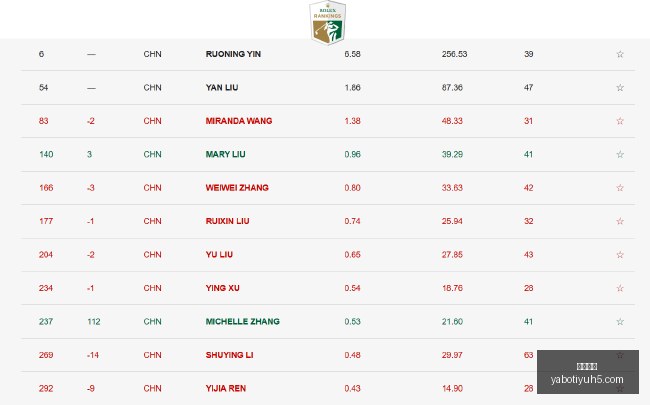Open Mary Liu's profile link
650x405 pixels.
226,154
